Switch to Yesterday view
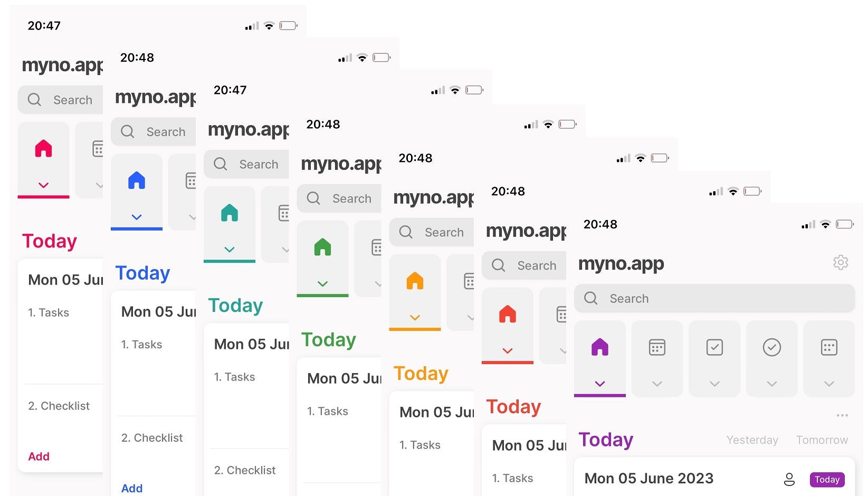The width and height of the screenshot is (868, 496). coord(752,440)
